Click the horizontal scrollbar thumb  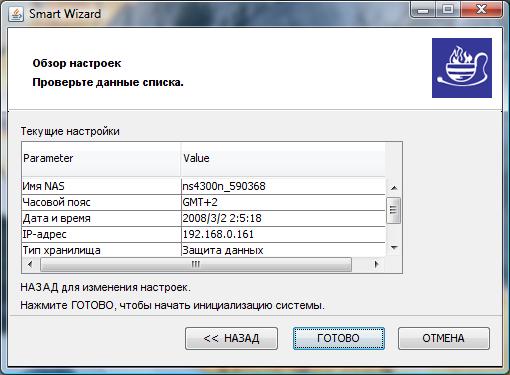(196, 264)
